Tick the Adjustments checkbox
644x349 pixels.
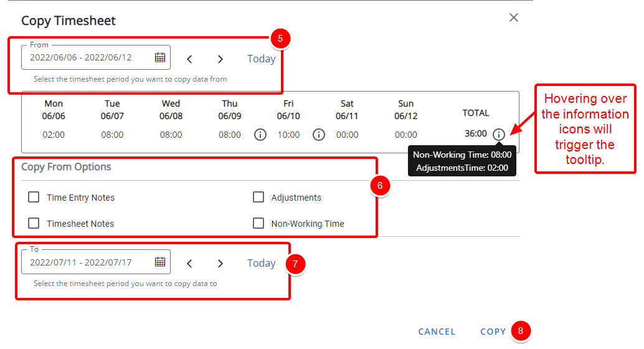coord(258,198)
